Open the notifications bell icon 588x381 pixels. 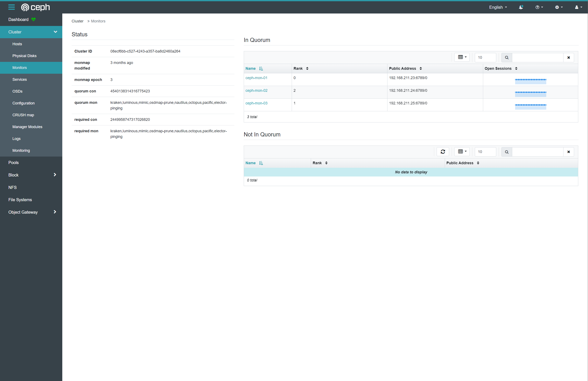tap(521, 7)
